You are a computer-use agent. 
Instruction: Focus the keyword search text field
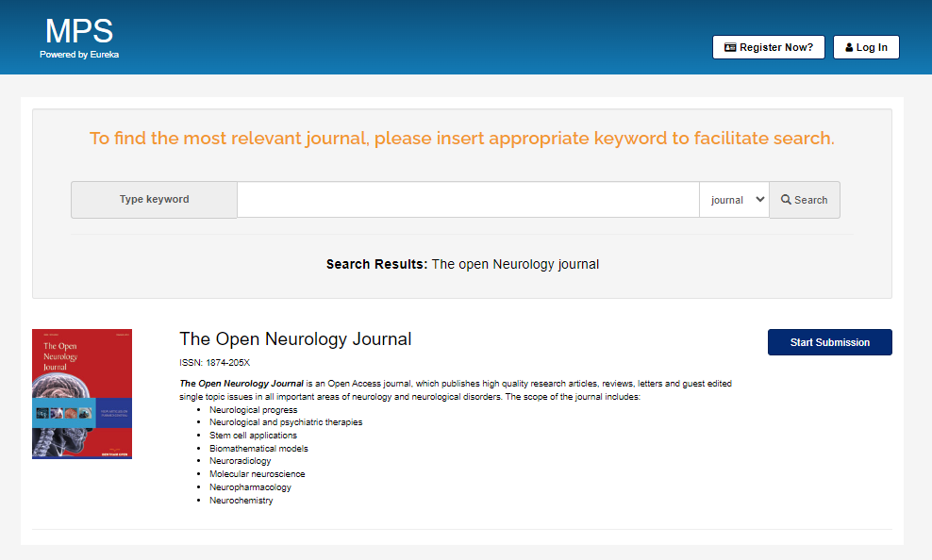[x=467, y=200]
